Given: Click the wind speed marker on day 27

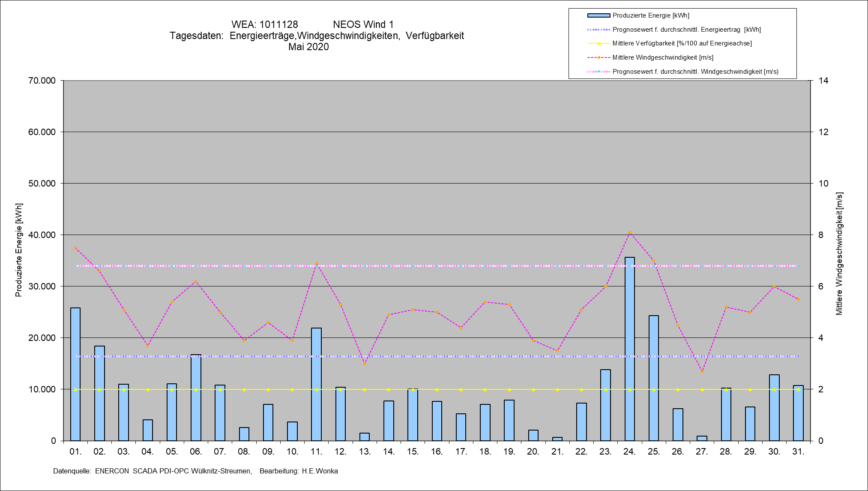Looking at the screenshot, I should point(702,371).
